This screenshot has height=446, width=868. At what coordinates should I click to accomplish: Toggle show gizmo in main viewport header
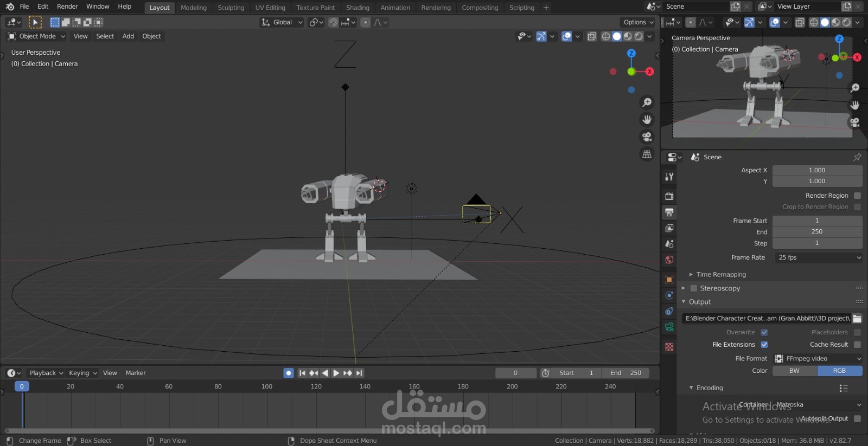pyautogui.click(x=541, y=36)
